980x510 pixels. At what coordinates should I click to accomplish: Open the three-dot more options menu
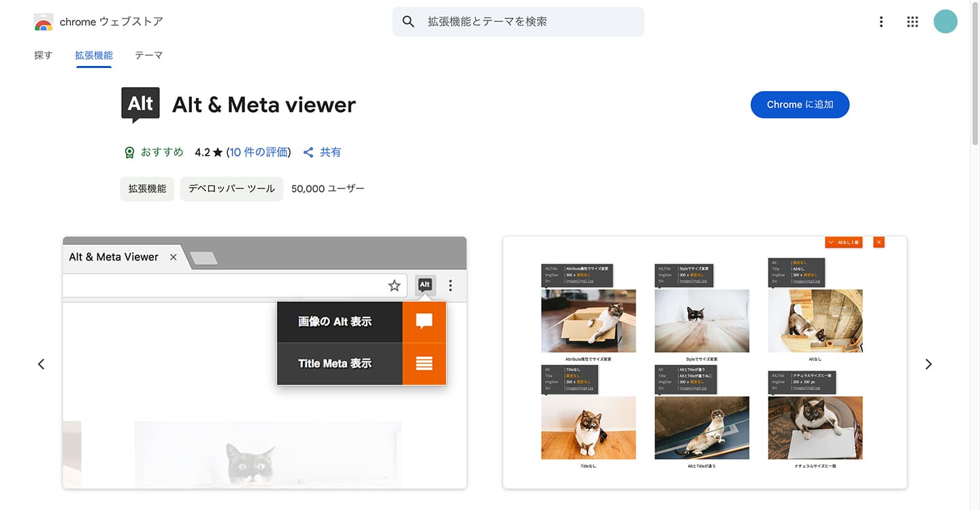(881, 22)
